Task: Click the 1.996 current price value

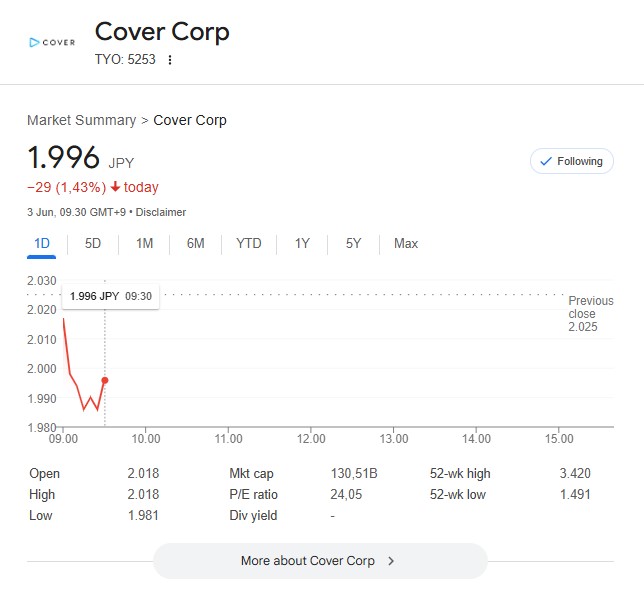Action: [63, 157]
